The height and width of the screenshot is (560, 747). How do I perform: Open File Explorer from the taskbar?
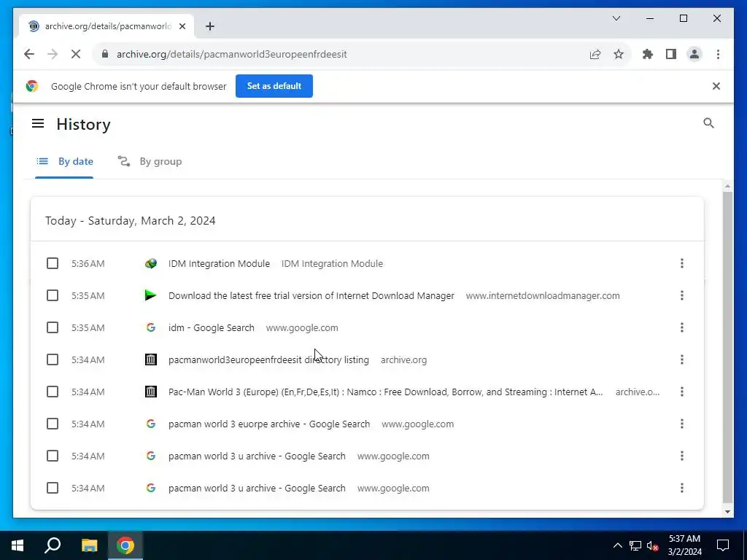click(x=89, y=545)
